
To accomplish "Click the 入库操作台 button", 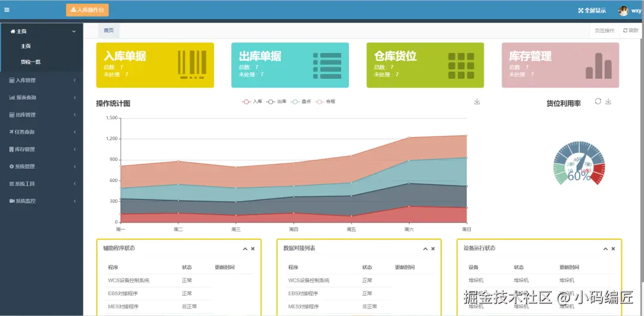I will tap(87, 10).
